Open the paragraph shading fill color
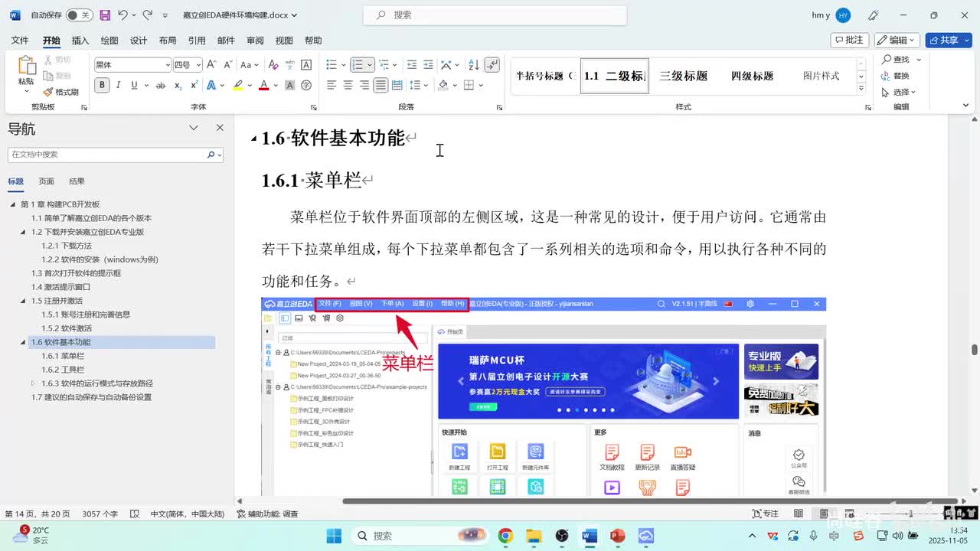This screenshot has width=980, height=551. (443, 85)
